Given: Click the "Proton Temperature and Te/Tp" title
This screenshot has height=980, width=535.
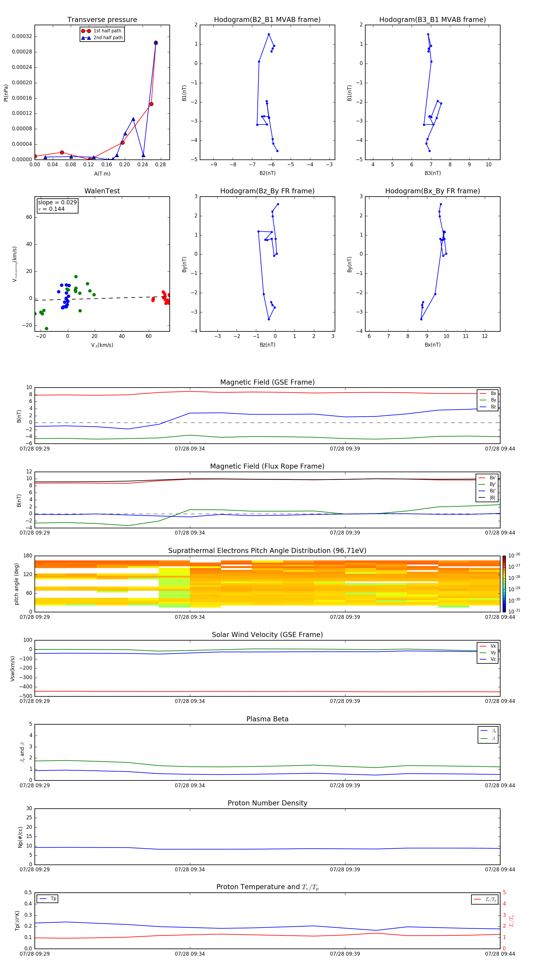Looking at the screenshot, I should click(267, 887).
